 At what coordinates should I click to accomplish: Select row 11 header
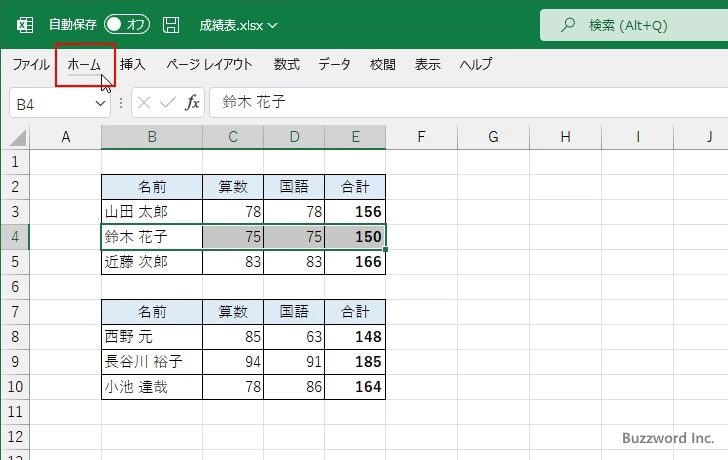click(x=15, y=412)
